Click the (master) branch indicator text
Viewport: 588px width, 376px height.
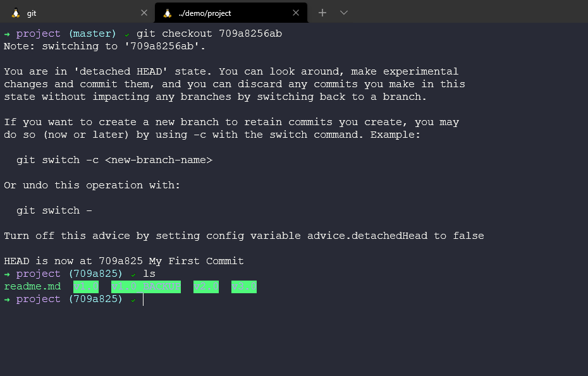92,34
